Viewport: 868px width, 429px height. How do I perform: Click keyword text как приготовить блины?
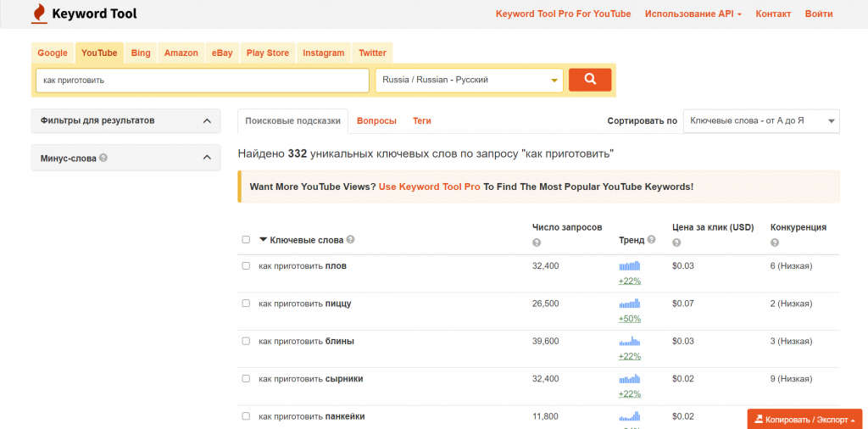307,341
